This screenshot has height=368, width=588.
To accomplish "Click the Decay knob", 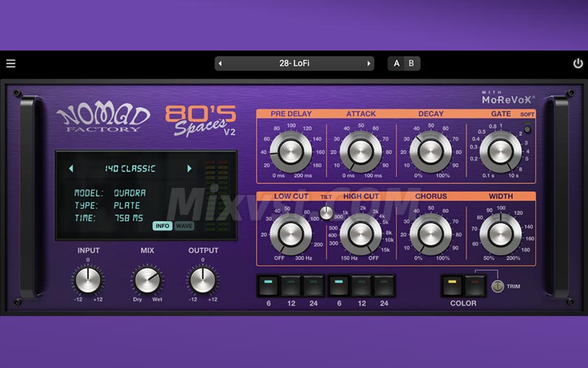I will [430, 151].
